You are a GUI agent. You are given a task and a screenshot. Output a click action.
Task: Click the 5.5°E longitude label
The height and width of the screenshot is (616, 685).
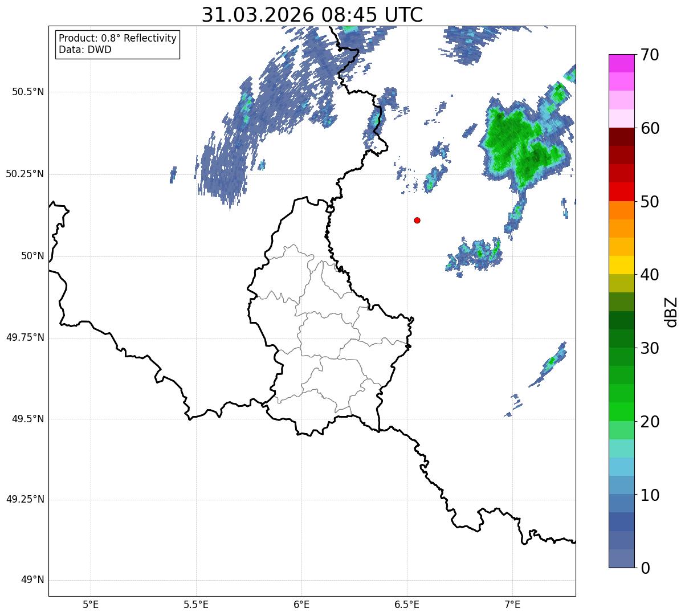(196, 604)
